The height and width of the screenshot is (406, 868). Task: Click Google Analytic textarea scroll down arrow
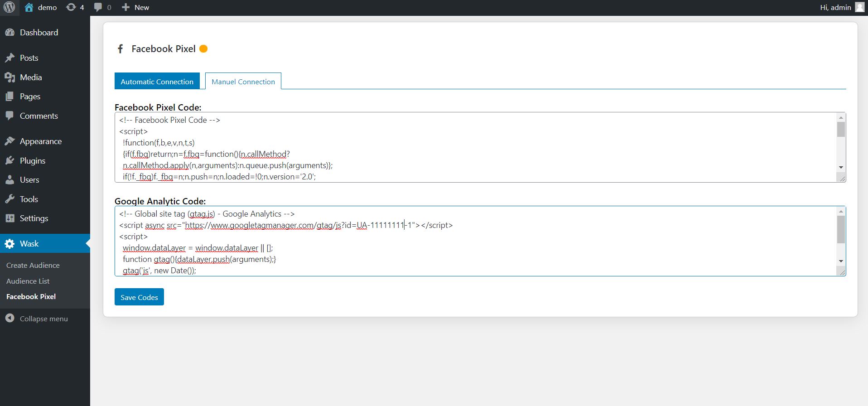(x=841, y=261)
